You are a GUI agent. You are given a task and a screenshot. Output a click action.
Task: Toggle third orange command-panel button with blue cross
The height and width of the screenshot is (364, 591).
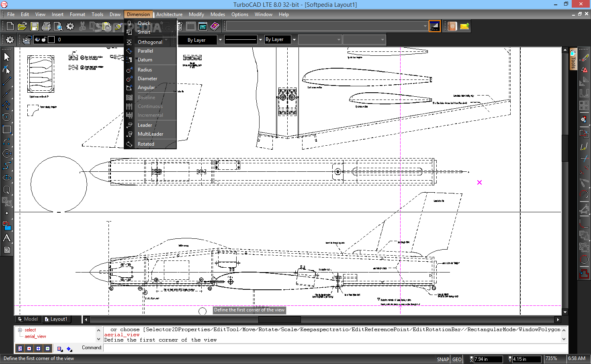click(38, 348)
